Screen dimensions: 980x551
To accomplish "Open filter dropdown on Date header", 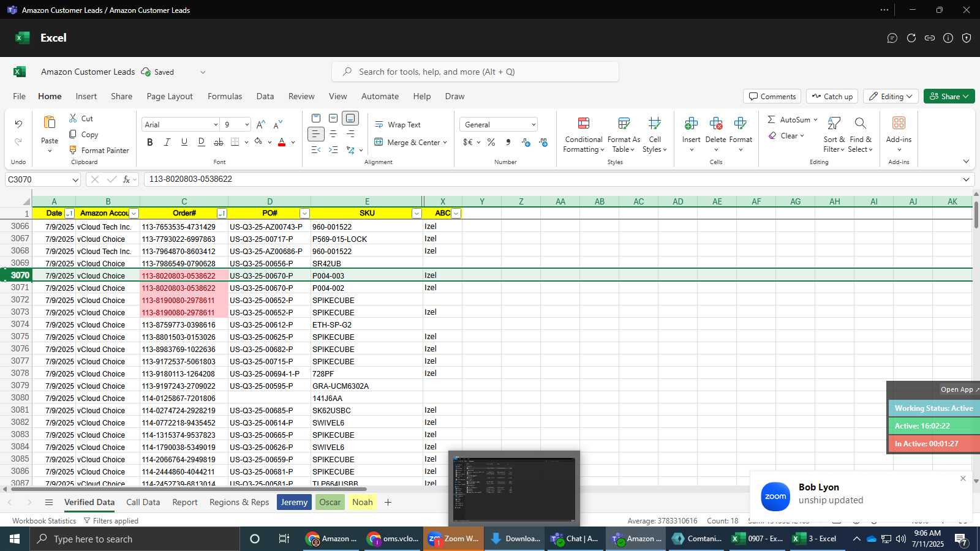I will 69,214.
